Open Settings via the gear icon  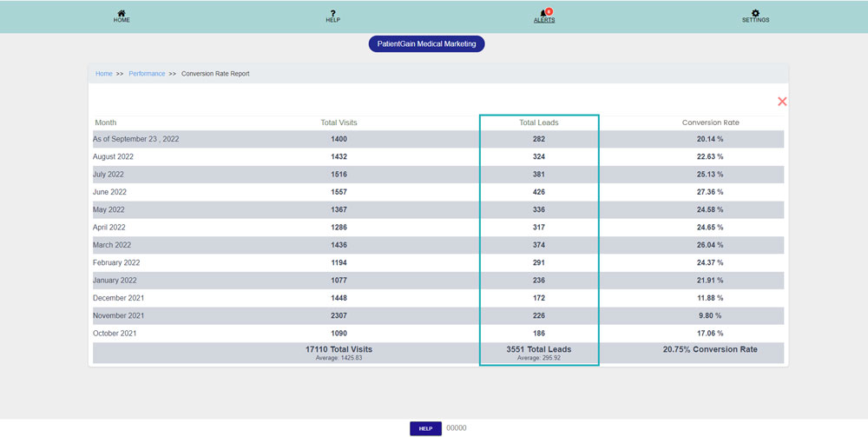pos(756,13)
